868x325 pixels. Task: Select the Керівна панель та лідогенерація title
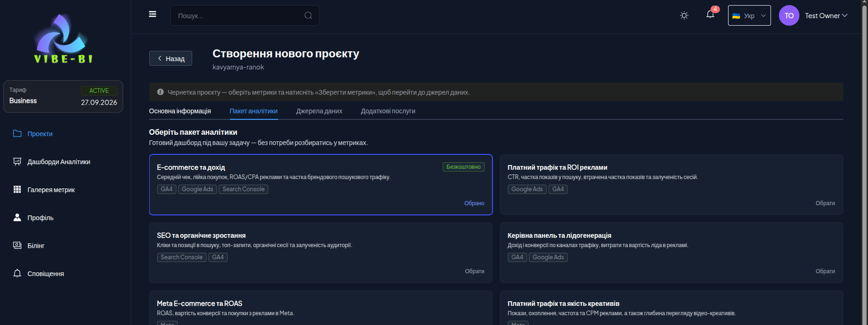559,235
